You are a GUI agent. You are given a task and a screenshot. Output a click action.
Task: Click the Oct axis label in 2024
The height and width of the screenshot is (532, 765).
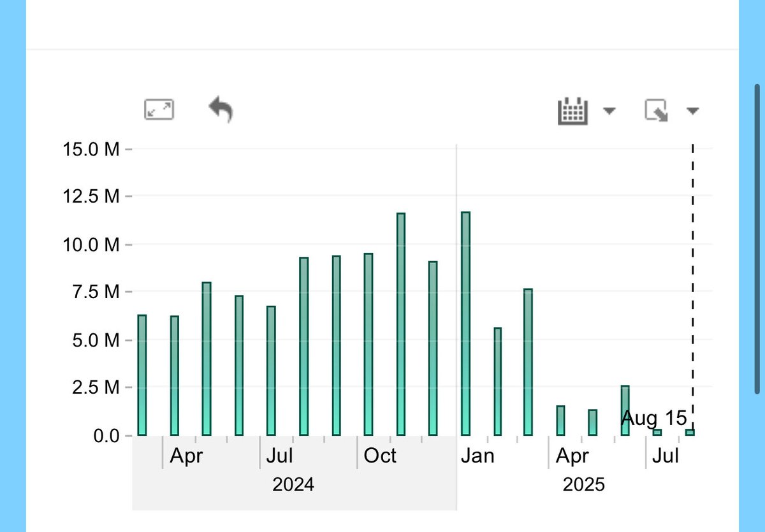coord(379,456)
